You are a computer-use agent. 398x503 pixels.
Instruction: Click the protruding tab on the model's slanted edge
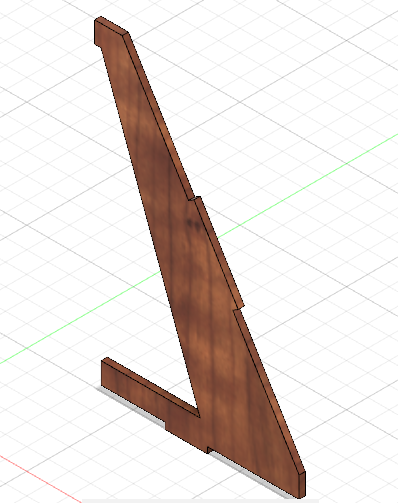(x=220, y=252)
